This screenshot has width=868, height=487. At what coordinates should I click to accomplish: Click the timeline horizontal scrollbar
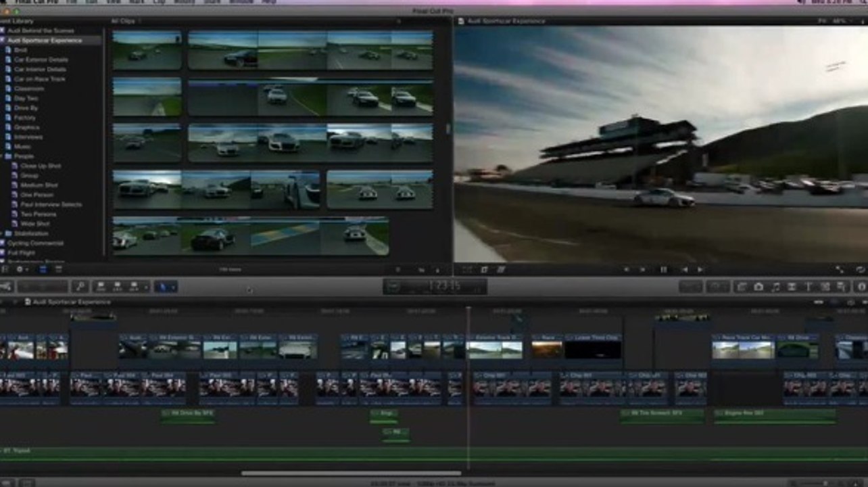pyautogui.click(x=352, y=473)
